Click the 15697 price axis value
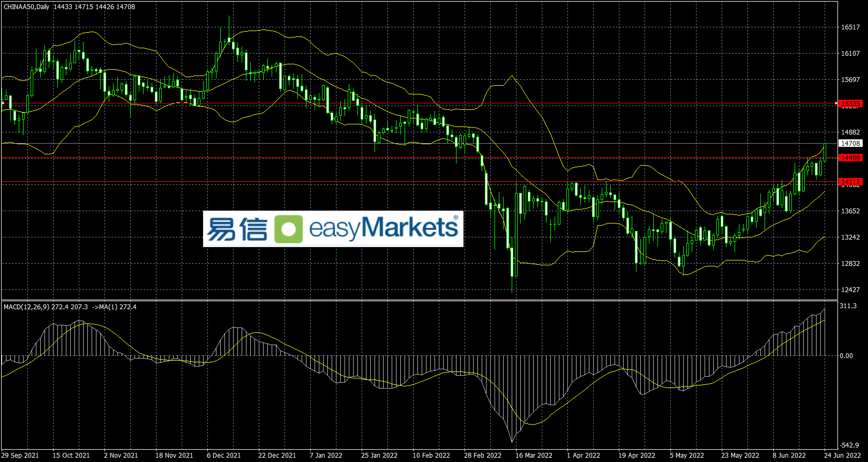868x462 pixels. click(850, 80)
